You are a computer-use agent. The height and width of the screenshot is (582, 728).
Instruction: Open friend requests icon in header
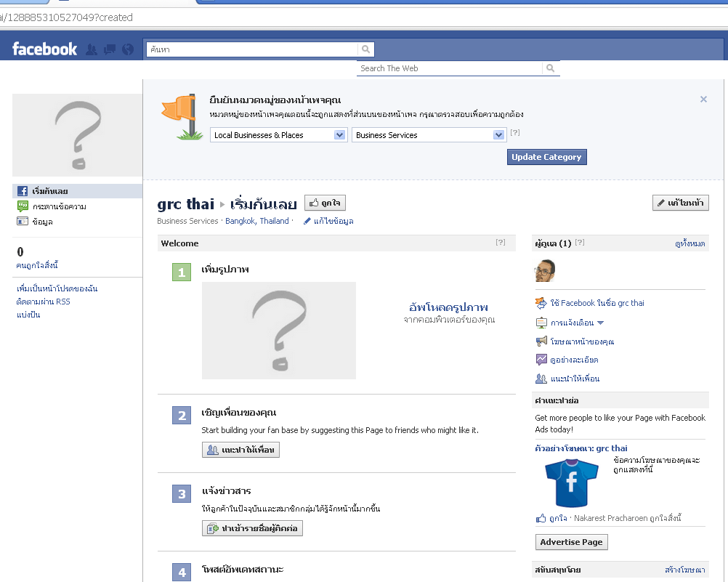coord(92,49)
